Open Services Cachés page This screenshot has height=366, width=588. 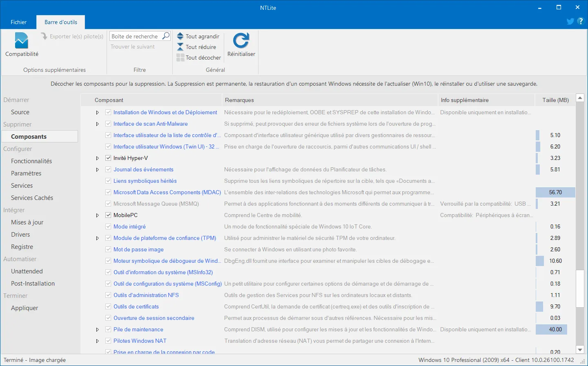coord(32,198)
